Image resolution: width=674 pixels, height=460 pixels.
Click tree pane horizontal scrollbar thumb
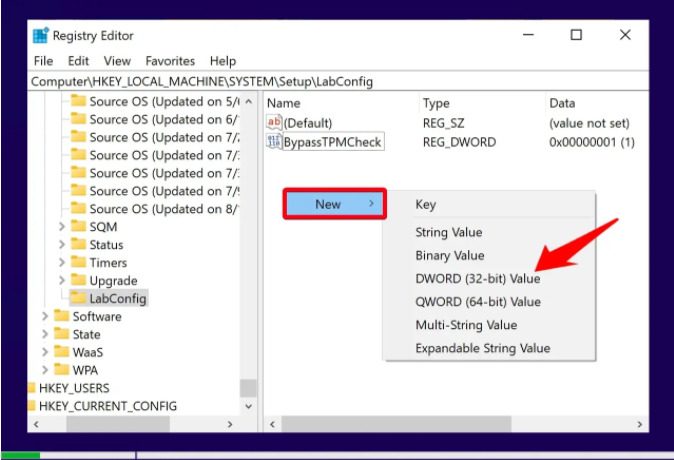(x=118, y=424)
